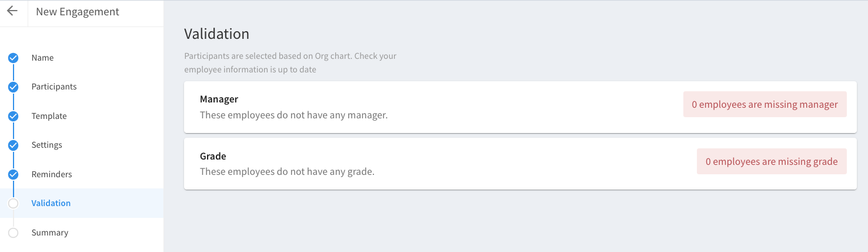Select the Validation step label

(x=51, y=203)
